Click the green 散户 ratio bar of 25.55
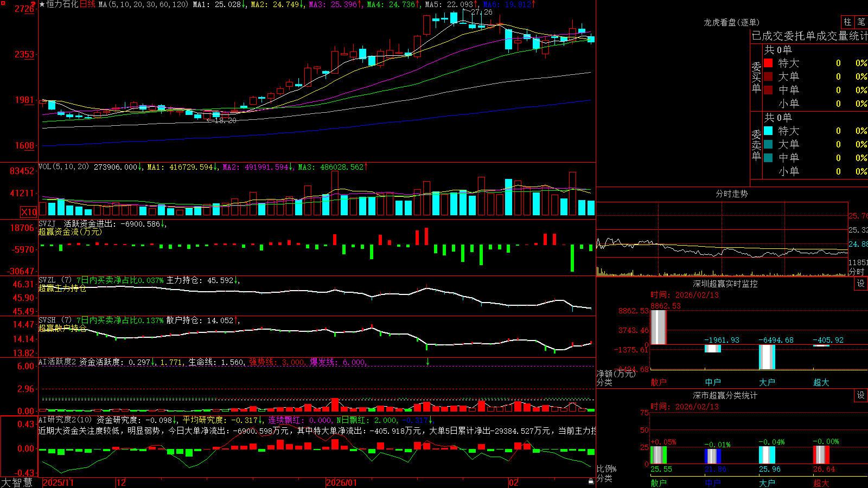 click(659, 455)
